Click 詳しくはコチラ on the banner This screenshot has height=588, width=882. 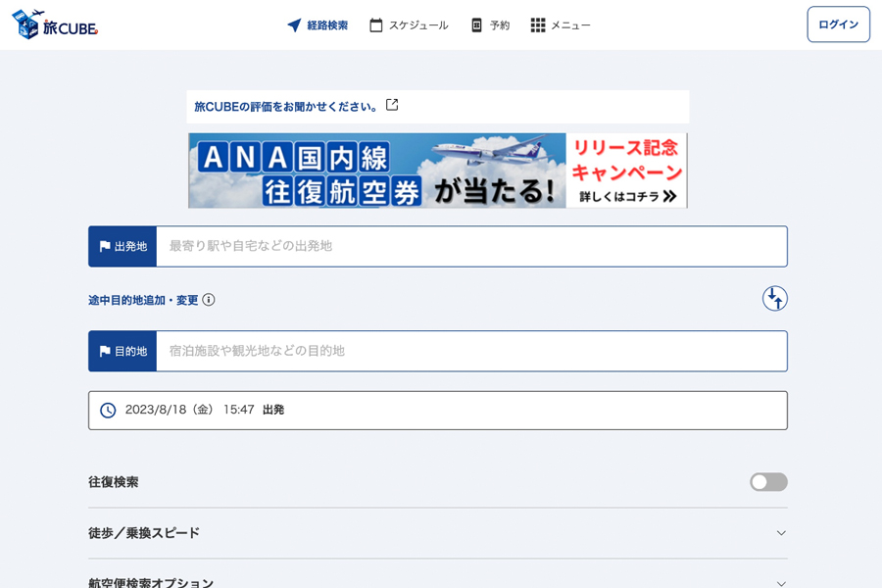[x=627, y=196]
